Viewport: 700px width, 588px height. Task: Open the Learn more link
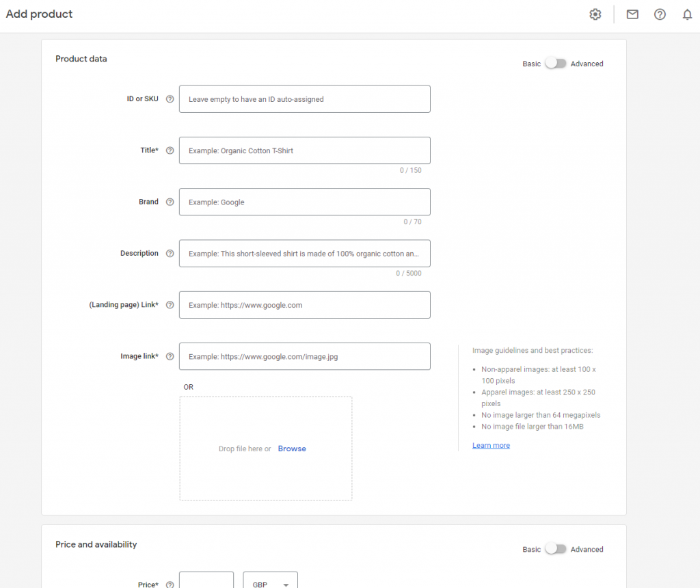click(x=491, y=445)
